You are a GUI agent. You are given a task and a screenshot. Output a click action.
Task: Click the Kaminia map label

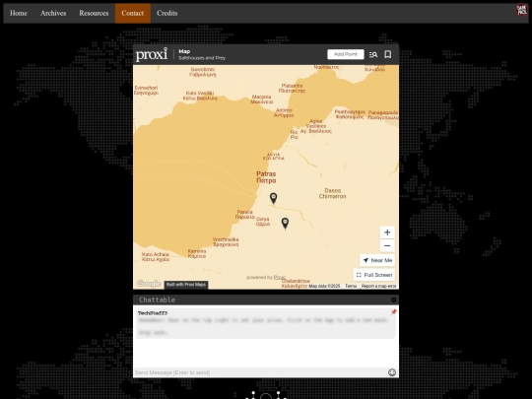coord(197,253)
